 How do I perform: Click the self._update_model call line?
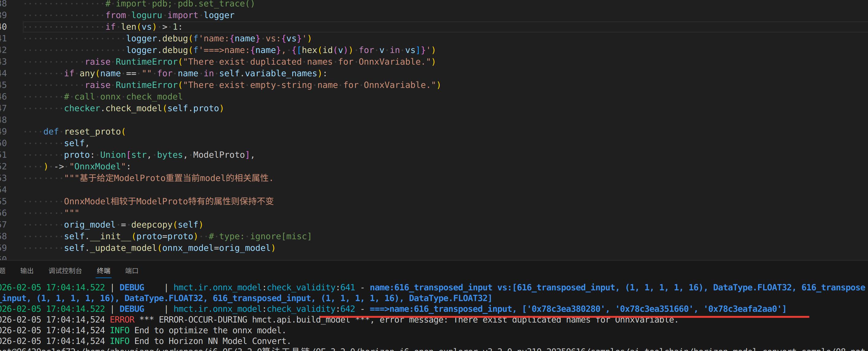pyautogui.click(x=170, y=248)
